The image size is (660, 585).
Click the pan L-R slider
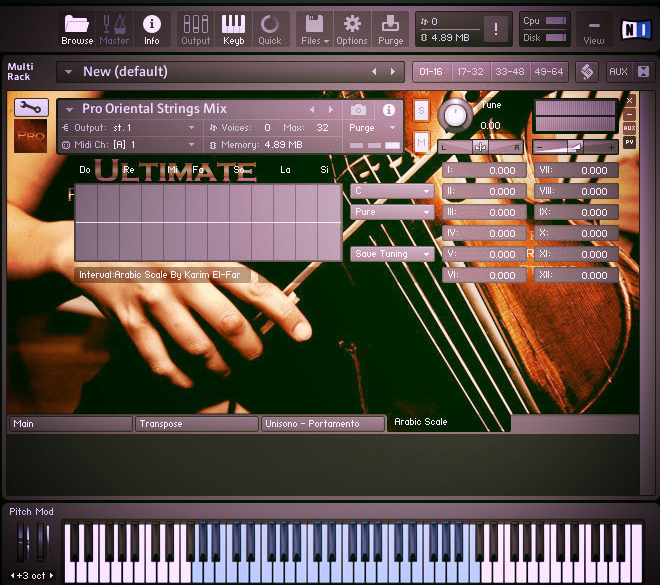[x=480, y=147]
